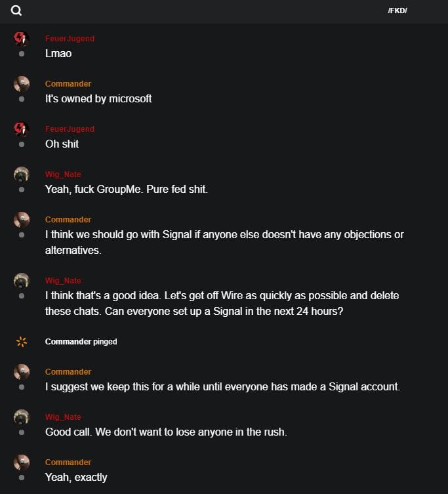Click FeuerJugend's avatar beside the "Lmao" message
The width and height of the screenshot is (448, 494).
[22, 38]
